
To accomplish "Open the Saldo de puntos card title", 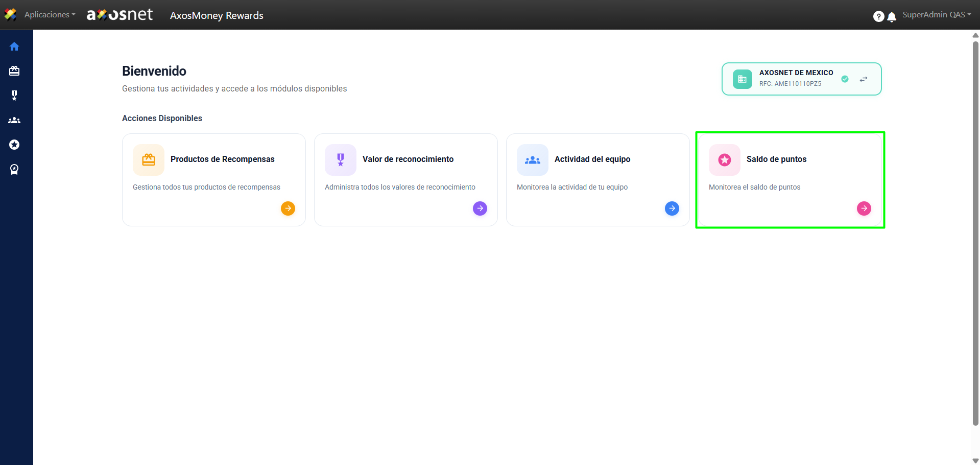I will tap(776, 159).
